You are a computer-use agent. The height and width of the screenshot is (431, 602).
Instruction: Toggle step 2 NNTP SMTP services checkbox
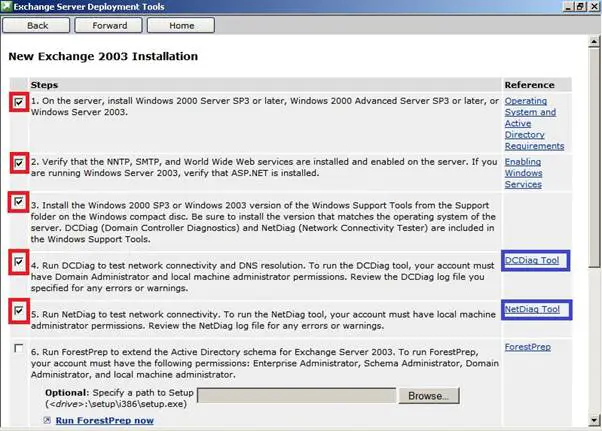[x=19, y=163]
